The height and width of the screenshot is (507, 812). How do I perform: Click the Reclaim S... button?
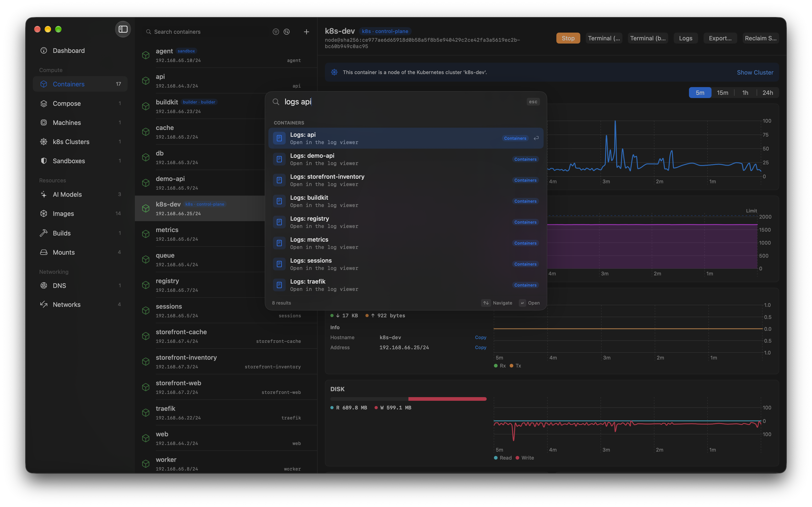[x=760, y=38]
